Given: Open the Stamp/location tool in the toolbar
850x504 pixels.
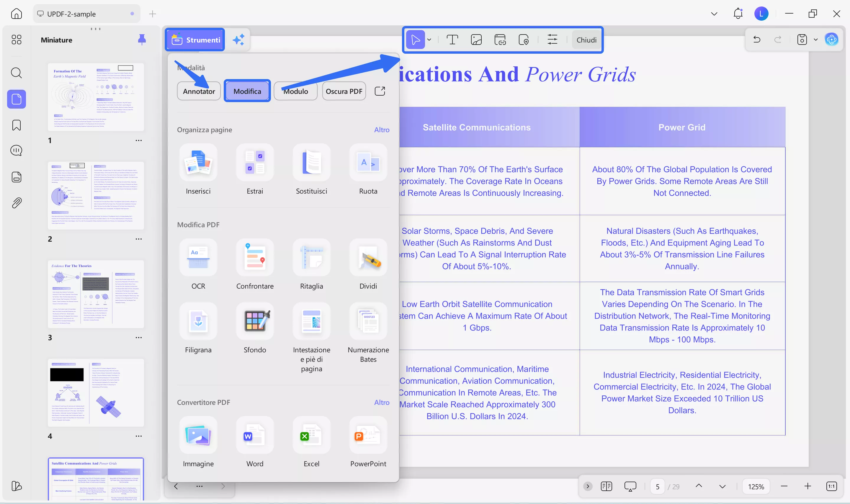Looking at the screenshot, I should coord(524,40).
